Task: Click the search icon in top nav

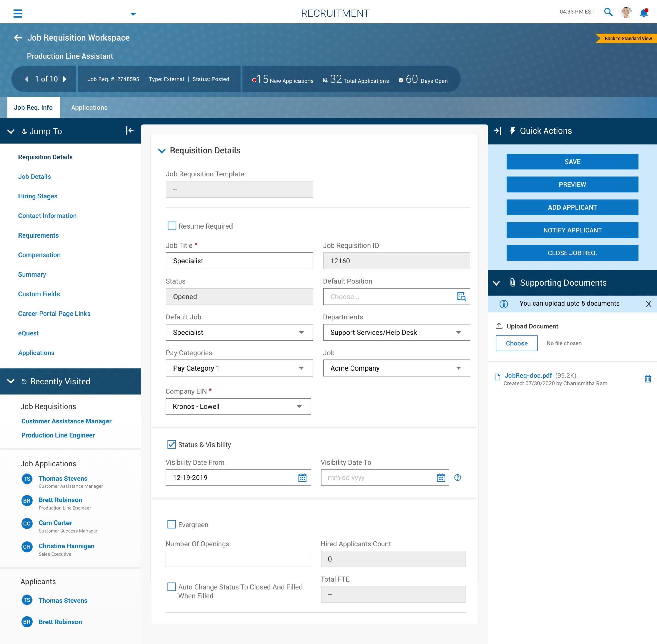Action: click(x=608, y=12)
